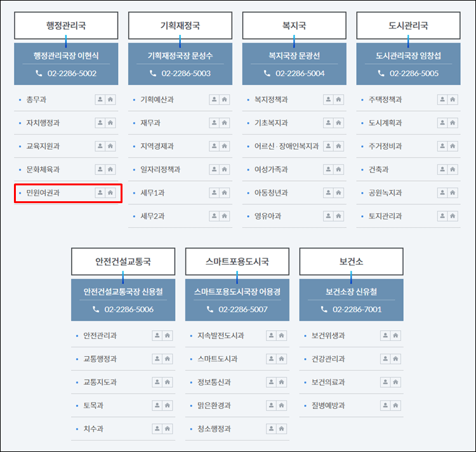Open homepage icon for 교통행정과
Screen dimensions: 476x452
click(x=168, y=359)
